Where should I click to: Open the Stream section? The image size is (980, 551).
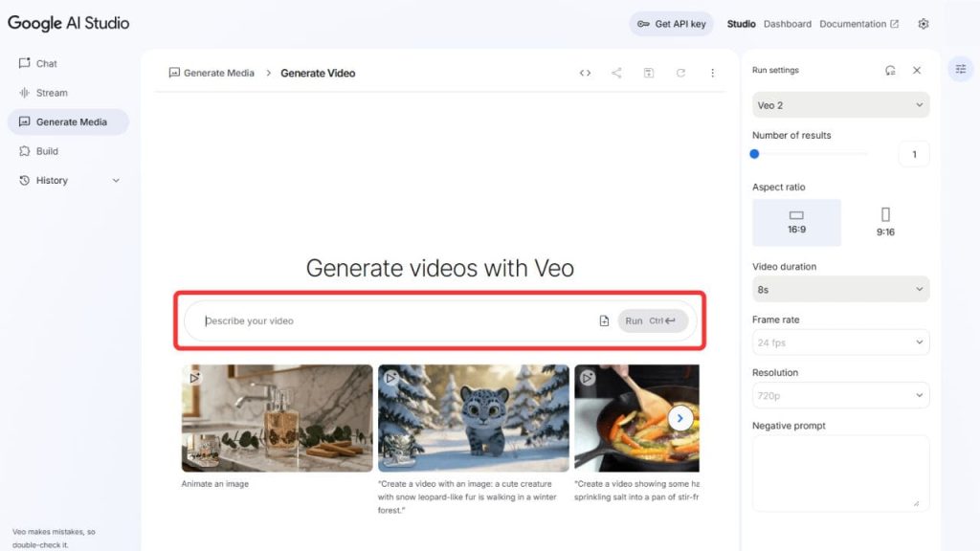click(x=42, y=93)
